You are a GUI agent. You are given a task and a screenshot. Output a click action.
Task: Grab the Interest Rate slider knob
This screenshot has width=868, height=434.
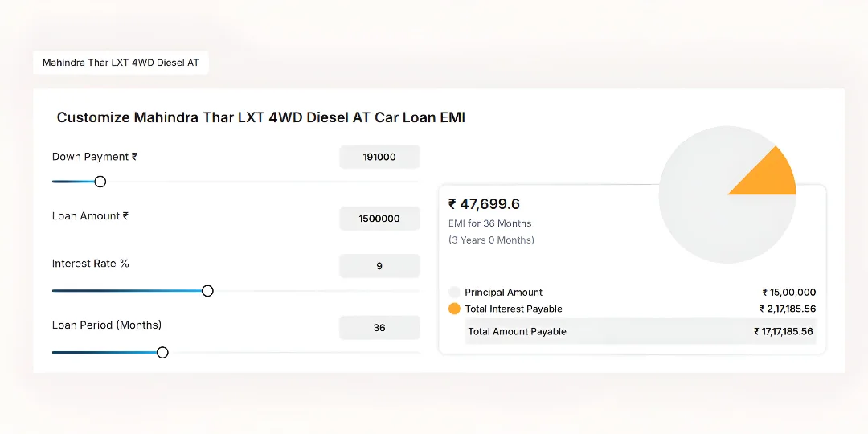pyautogui.click(x=207, y=291)
